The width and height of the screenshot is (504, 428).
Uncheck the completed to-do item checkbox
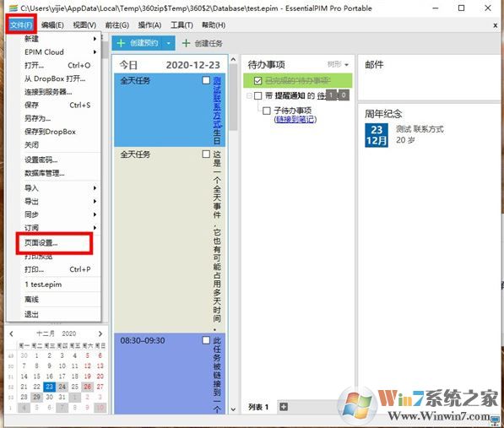click(x=257, y=81)
